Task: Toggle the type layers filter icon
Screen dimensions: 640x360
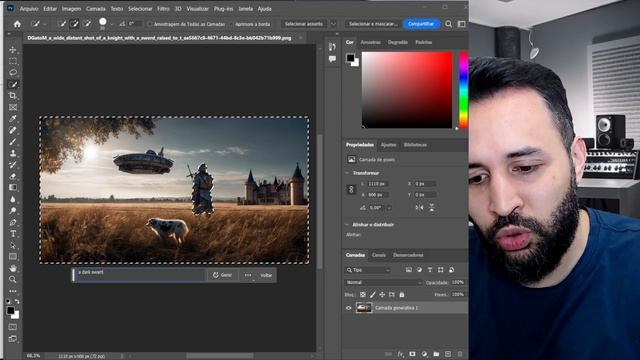Action: (x=430, y=270)
